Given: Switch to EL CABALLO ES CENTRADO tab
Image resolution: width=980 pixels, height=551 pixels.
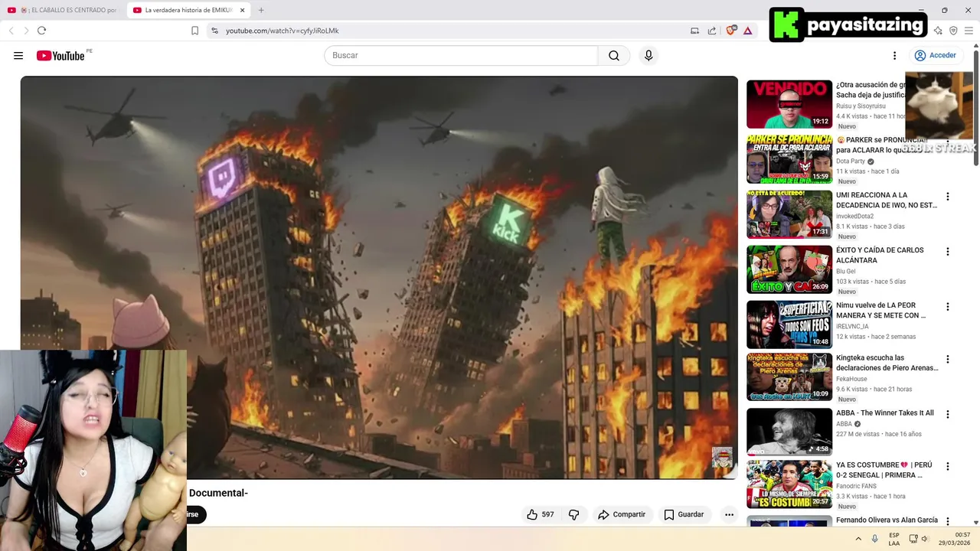Looking at the screenshot, I should pyautogui.click(x=63, y=10).
